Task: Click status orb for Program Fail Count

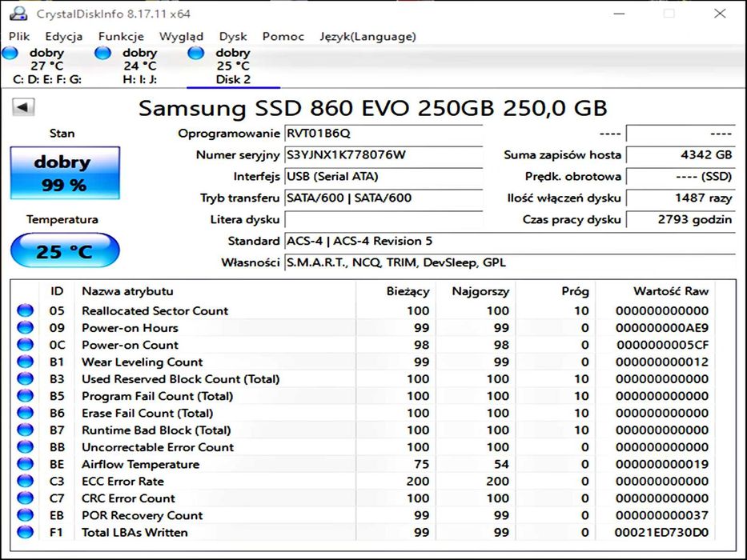Action: [26, 396]
